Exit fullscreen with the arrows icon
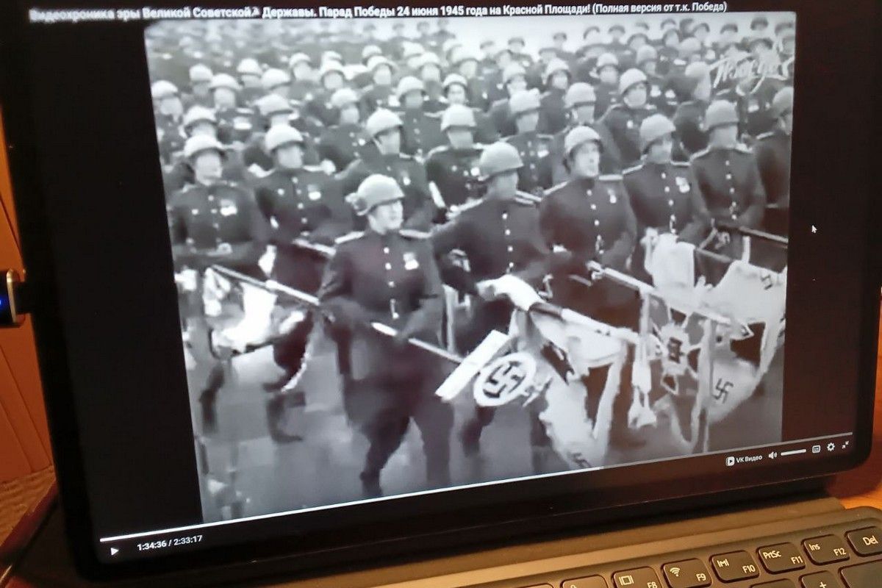The image size is (882, 588). coord(845,445)
